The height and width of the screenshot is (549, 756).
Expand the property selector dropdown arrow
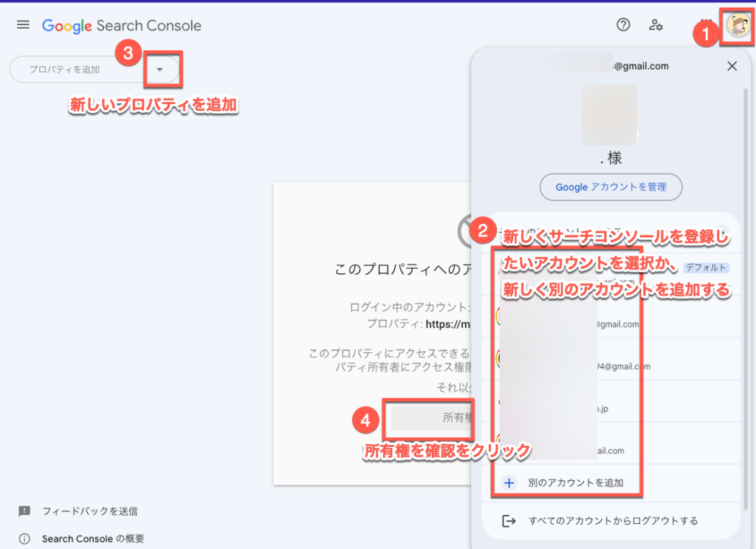(x=160, y=69)
